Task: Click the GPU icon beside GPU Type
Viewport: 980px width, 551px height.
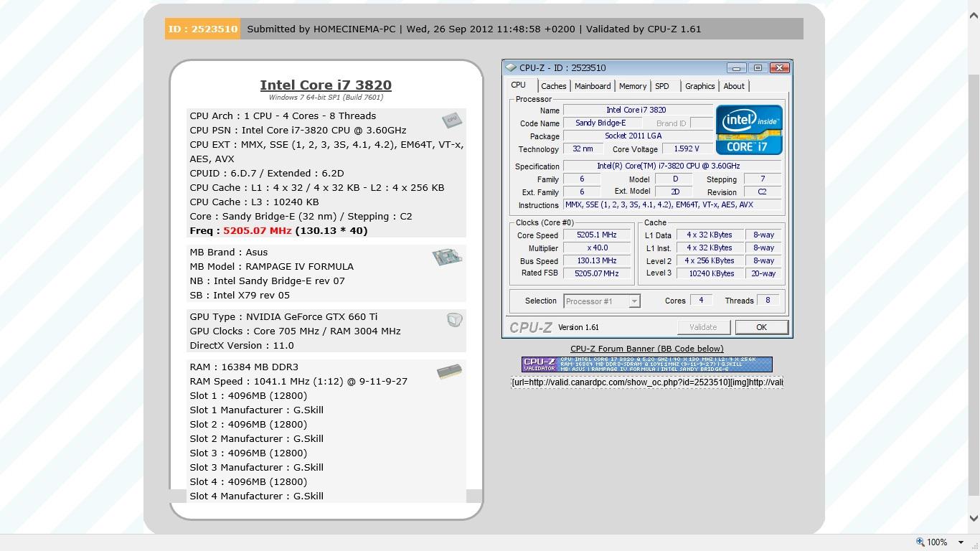Action: tap(454, 320)
